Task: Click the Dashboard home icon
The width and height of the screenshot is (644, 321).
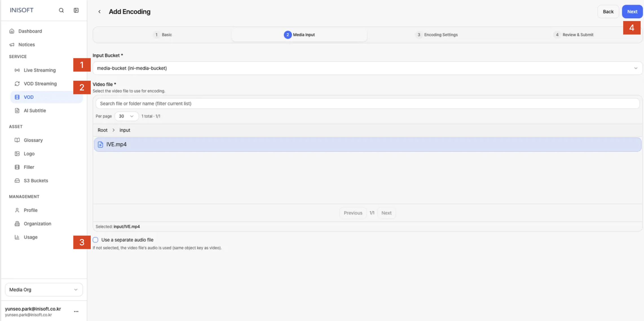Action: (x=12, y=31)
